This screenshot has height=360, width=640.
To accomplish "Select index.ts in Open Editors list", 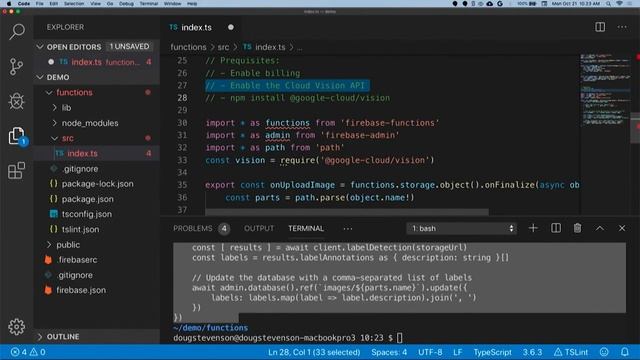I will [98, 62].
